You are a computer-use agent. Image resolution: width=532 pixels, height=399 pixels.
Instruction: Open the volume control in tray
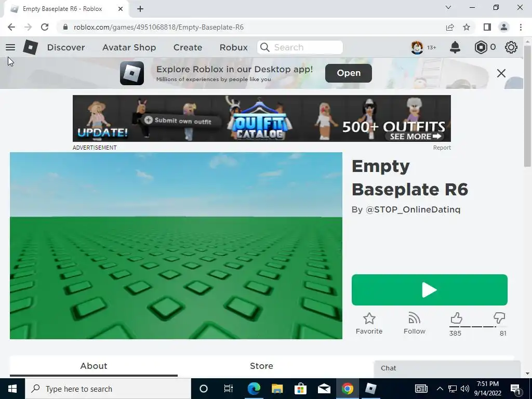[x=465, y=389]
